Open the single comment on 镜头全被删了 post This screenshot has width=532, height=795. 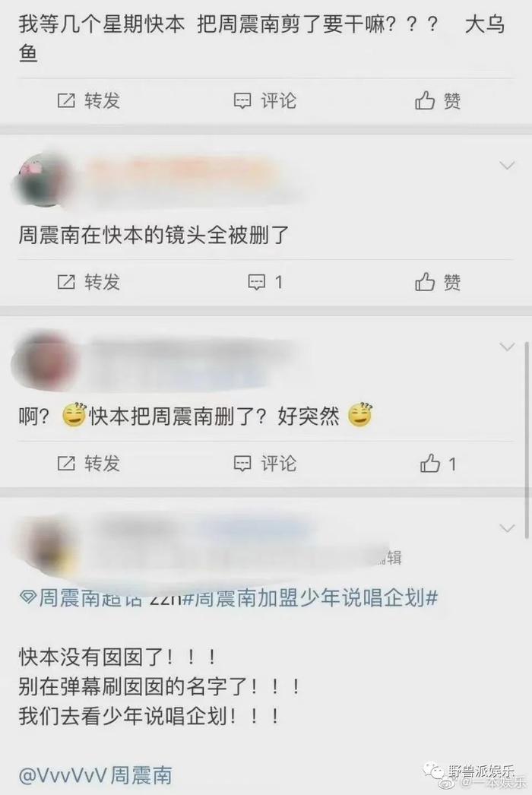[x=264, y=281]
